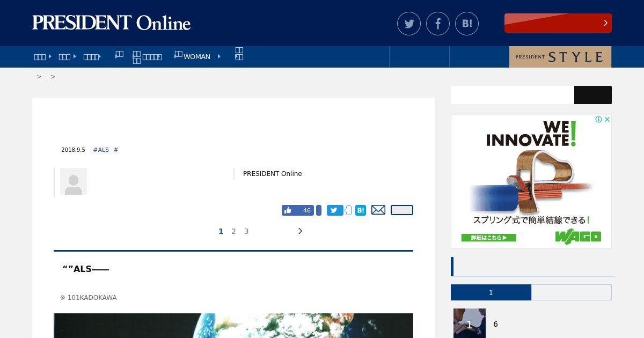Click the next page chevron arrow

(300, 231)
